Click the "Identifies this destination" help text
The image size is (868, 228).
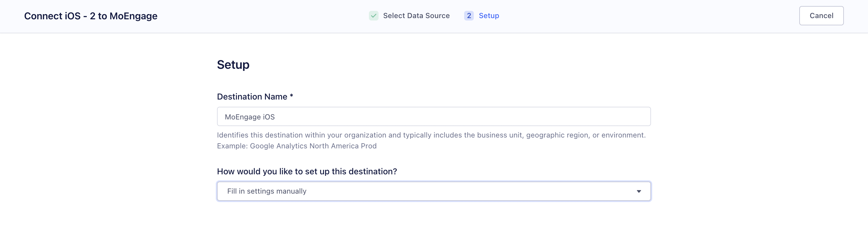point(431,135)
